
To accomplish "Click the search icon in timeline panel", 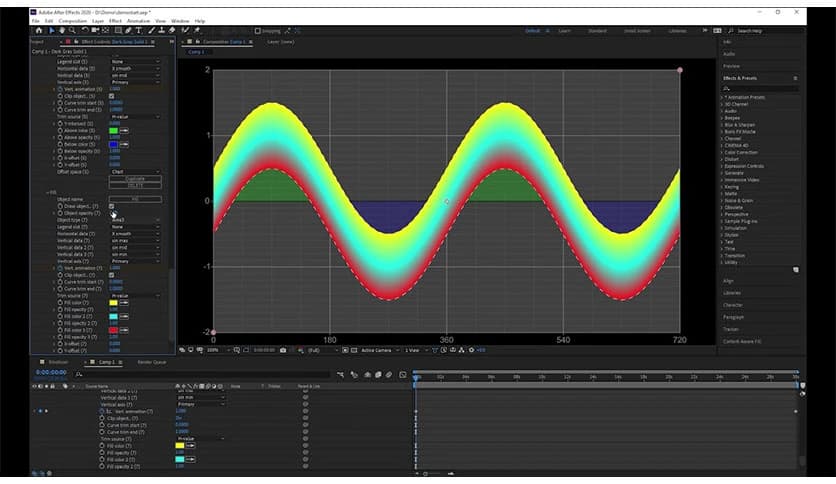I will coord(79,374).
